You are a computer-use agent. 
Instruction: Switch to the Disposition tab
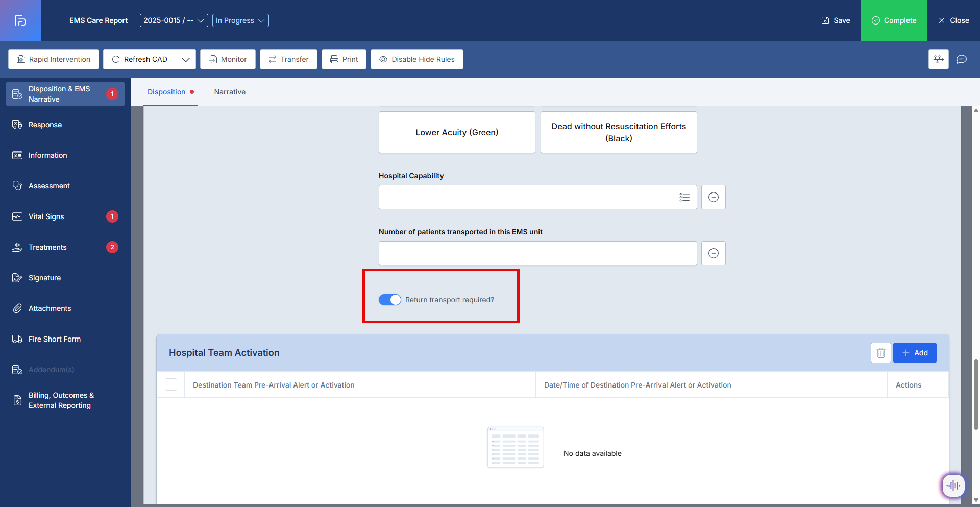(x=170, y=92)
